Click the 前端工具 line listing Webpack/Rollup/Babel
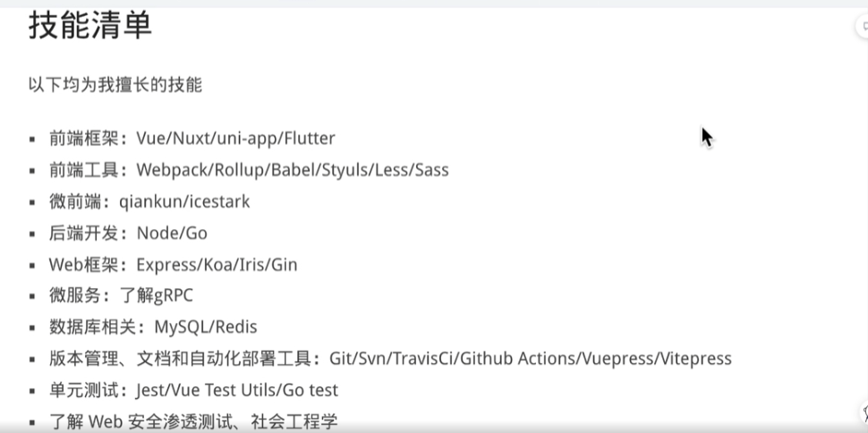Viewport: 868px width, 433px height. tap(249, 170)
